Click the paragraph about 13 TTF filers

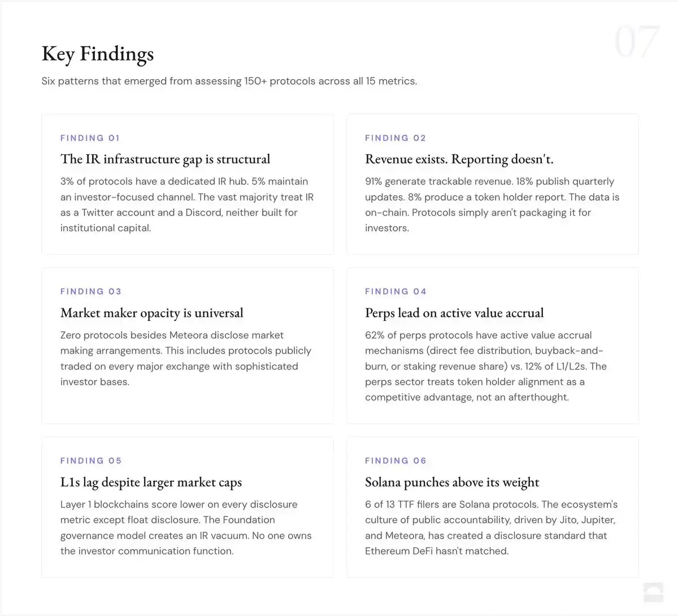point(492,527)
